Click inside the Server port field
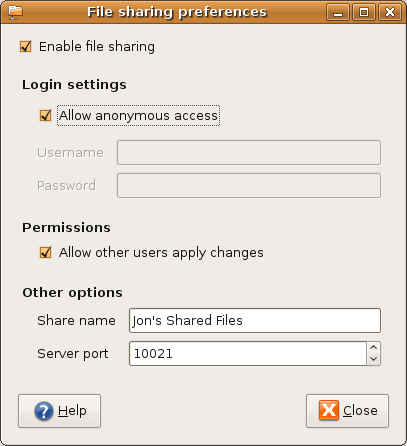This screenshot has width=407, height=446. click(x=248, y=353)
